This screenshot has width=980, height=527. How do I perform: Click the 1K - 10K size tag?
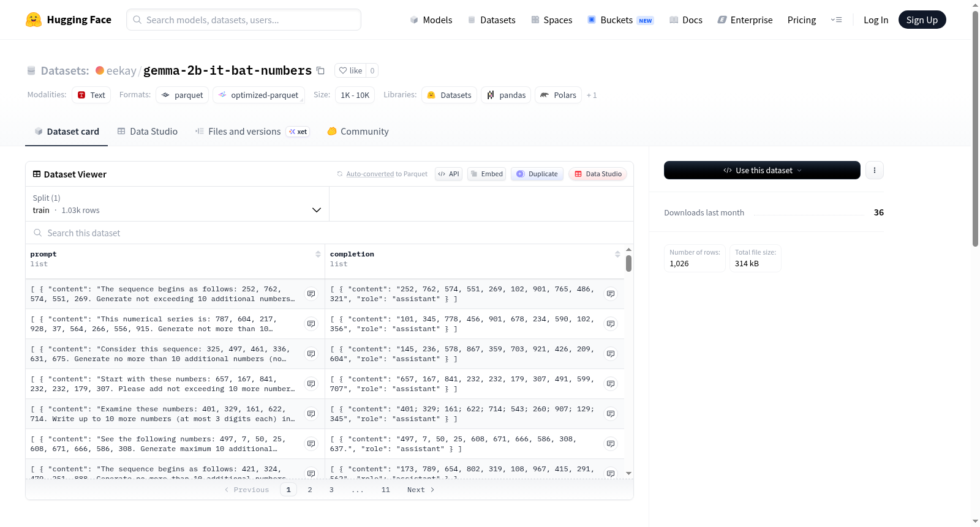click(355, 95)
